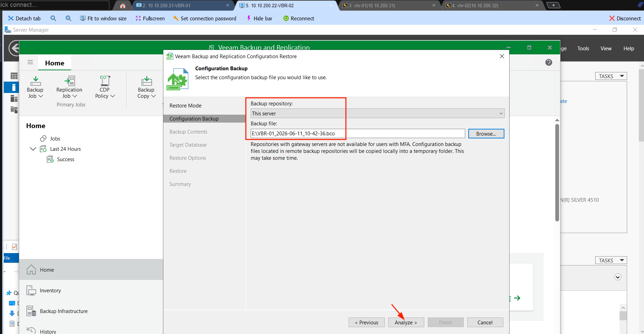Open the Help menu in Server Manager

(x=629, y=48)
